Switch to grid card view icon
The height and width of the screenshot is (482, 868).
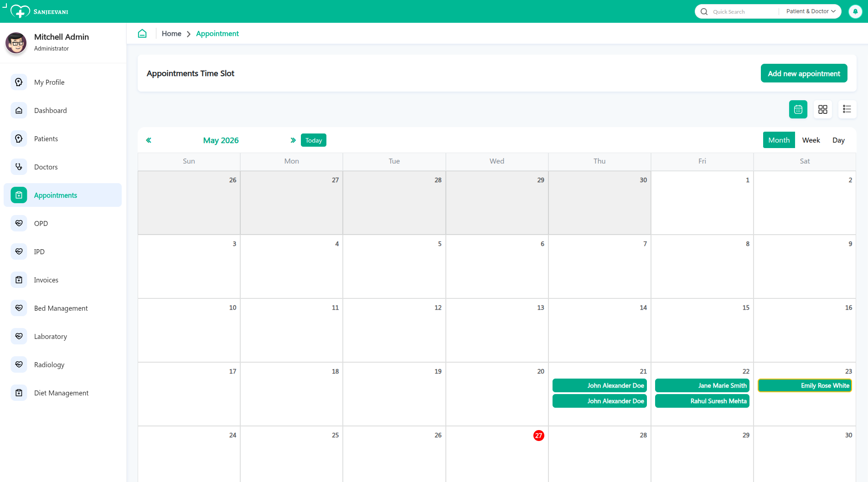[x=822, y=109]
